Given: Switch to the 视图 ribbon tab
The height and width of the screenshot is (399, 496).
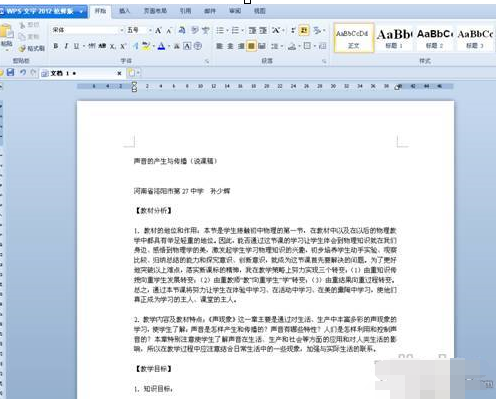Looking at the screenshot, I should pyautogui.click(x=260, y=11).
